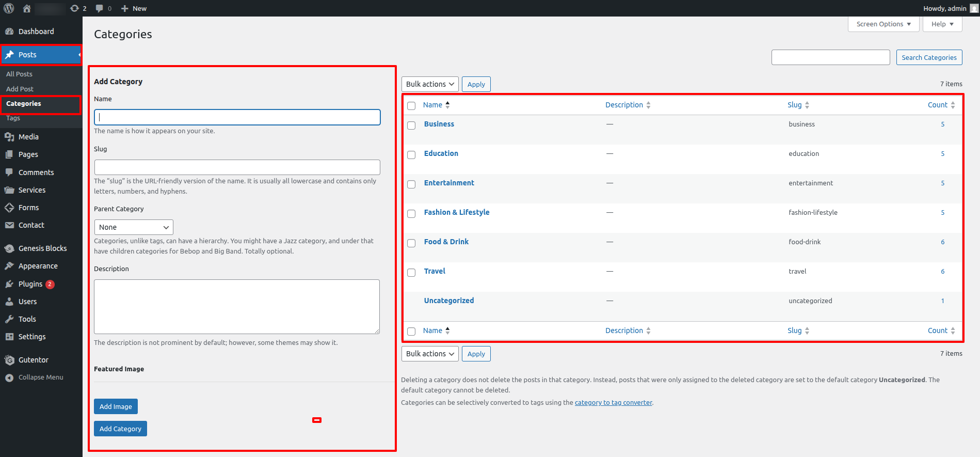The height and width of the screenshot is (457, 980).
Task: Open the top Bulk actions dropdown
Action: pyautogui.click(x=430, y=84)
